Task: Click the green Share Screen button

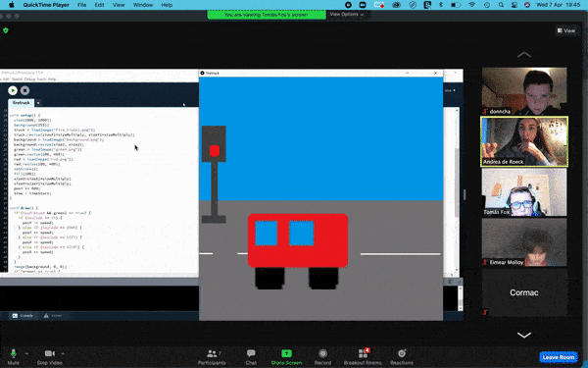Action: click(286, 356)
